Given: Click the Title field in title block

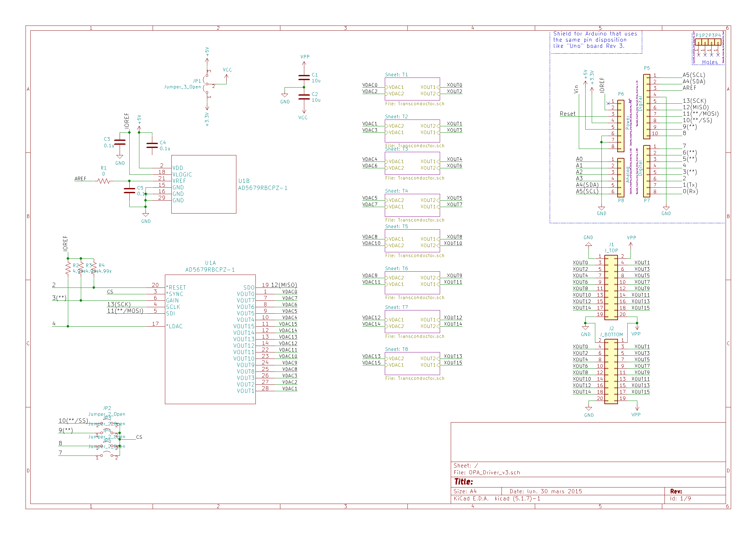Looking at the screenshot, I should pyautogui.click(x=464, y=482).
